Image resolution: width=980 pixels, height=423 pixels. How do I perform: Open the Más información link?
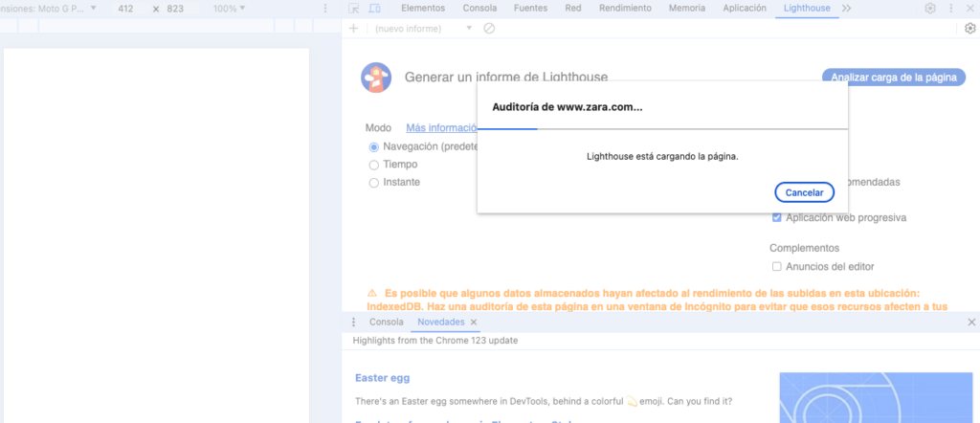point(441,128)
